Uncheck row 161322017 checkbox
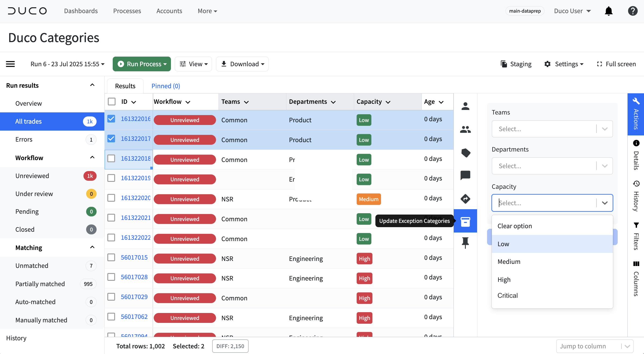 click(111, 139)
